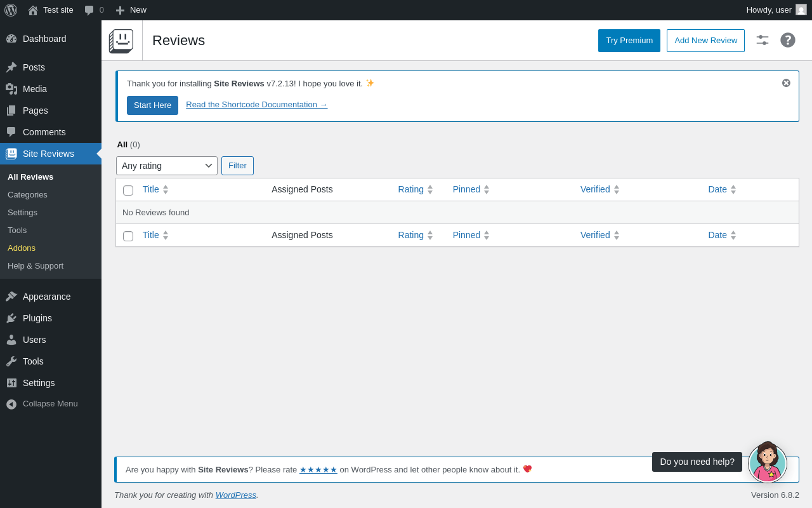
Task: Click the Pages icon in sidebar
Action: click(11, 110)
